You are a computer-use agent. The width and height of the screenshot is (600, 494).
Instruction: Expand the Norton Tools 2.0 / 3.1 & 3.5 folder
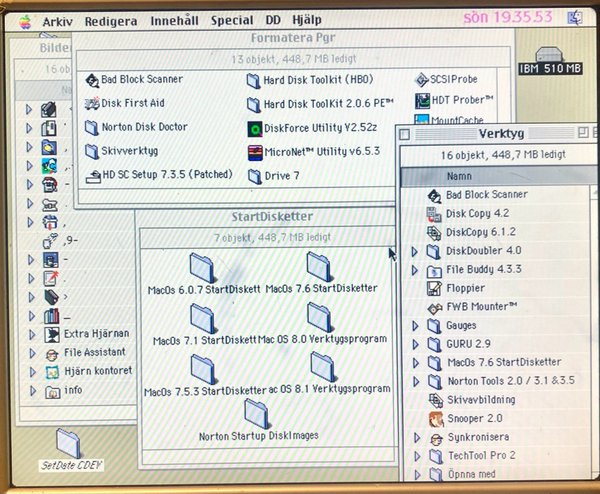[416, 382]
